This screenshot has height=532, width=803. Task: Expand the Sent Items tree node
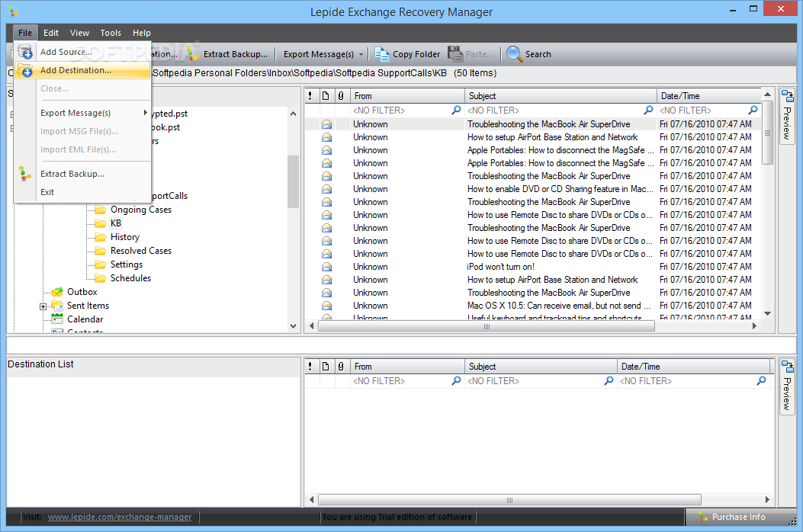pyautogui.click(x=43, y=306)
